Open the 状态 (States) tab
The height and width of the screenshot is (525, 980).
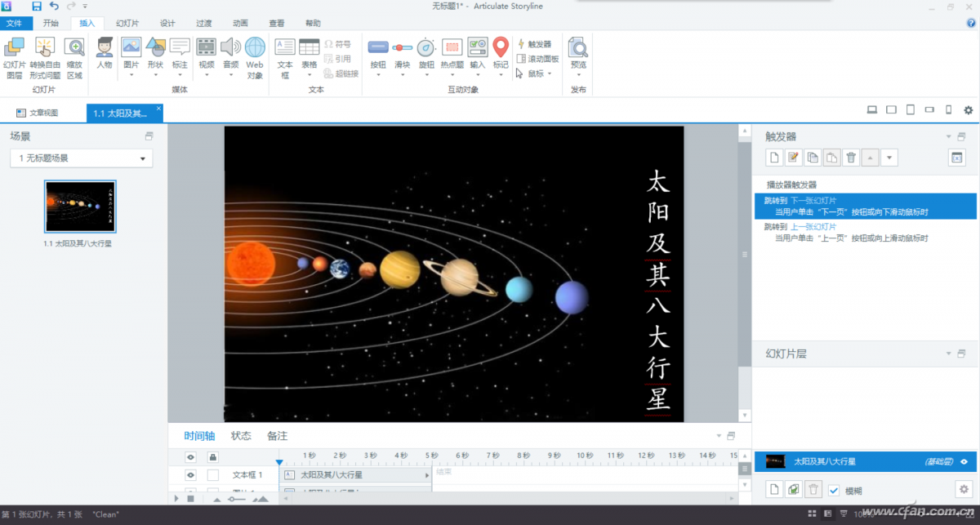[x=241, y=436]
